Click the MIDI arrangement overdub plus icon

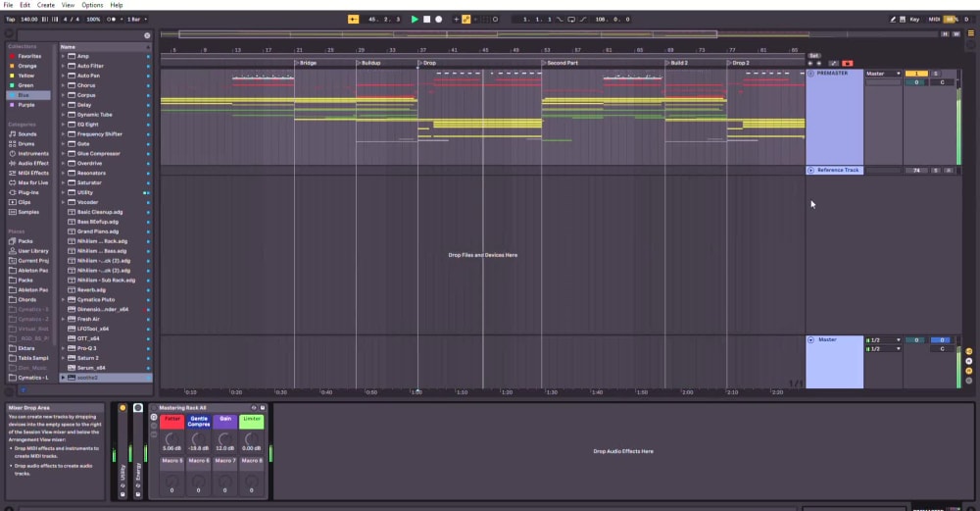click(456, 20)
